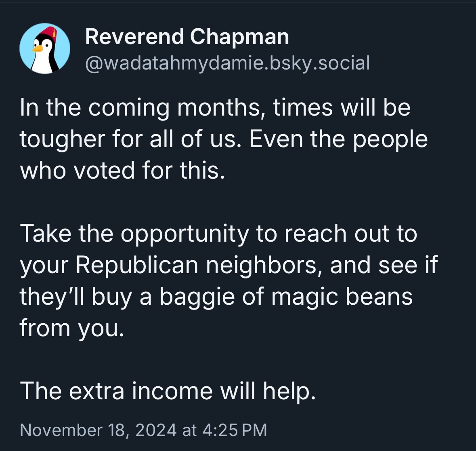Click the word 'opportunity' in the post body
The height and width of the screenshot is (451, 476).
coord(185,235)
